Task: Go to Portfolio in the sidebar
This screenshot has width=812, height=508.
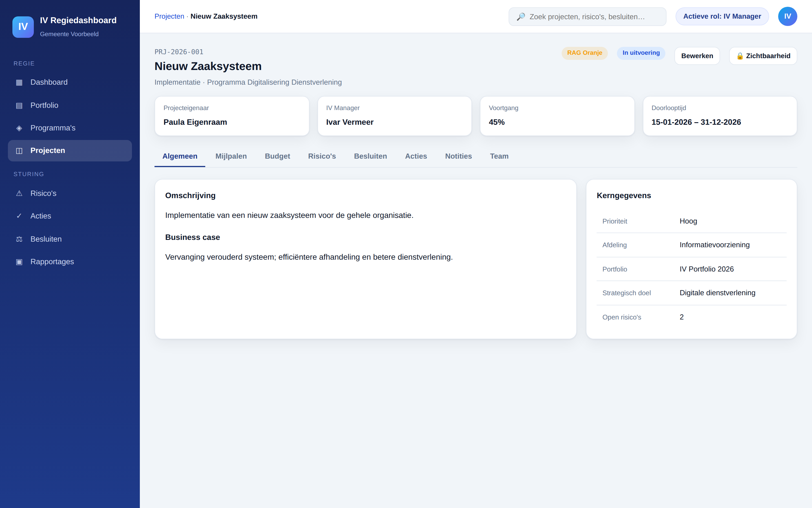Action: pyautogui.click(x=70, y=106)
